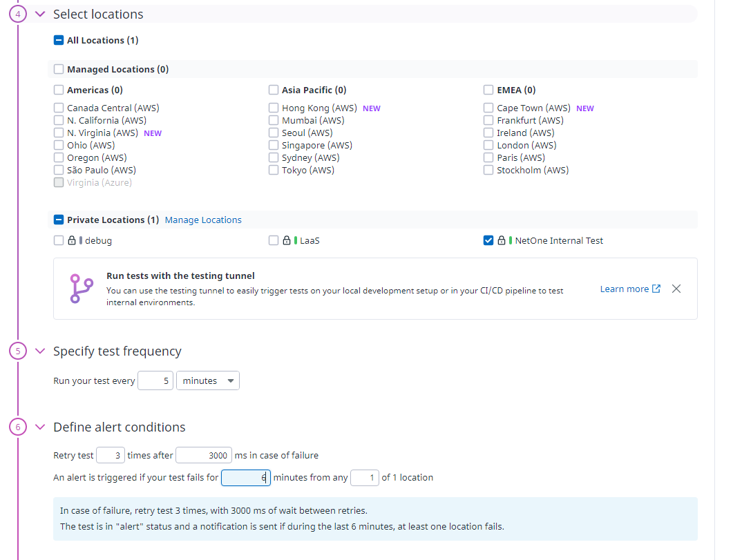742x560 pixels.
Task: Check the debug private location
Action: (x=59, y=240)
